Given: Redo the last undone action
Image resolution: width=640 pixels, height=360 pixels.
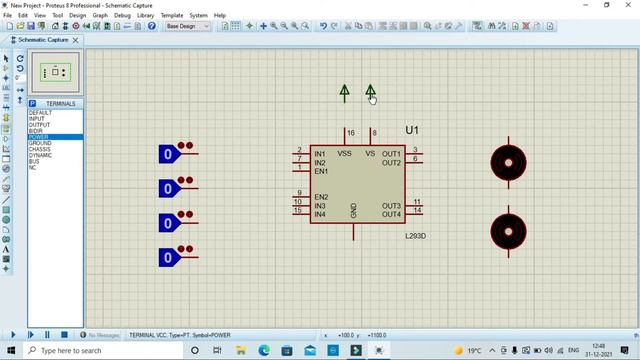Looking at the screenshot, I should [x=334, y=26].
